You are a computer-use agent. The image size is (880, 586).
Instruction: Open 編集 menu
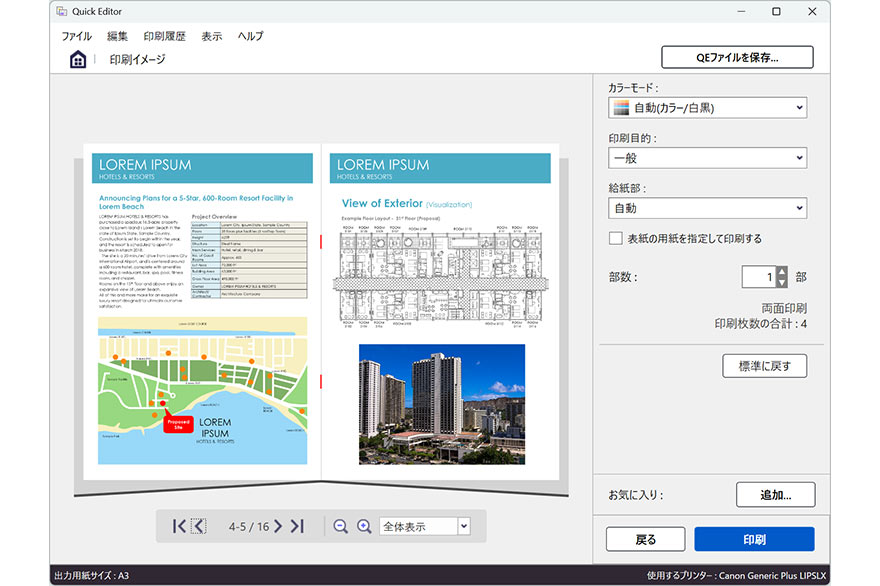(x=117, y=36)
